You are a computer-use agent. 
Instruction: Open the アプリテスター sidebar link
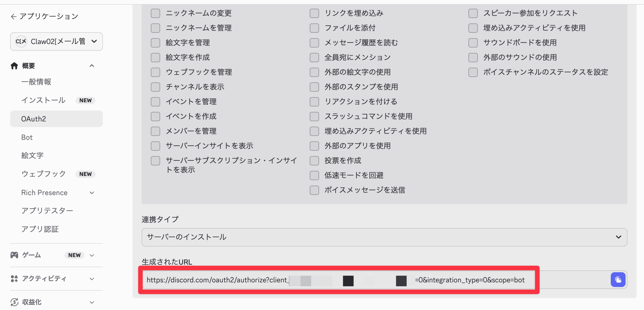click(47, 211)
